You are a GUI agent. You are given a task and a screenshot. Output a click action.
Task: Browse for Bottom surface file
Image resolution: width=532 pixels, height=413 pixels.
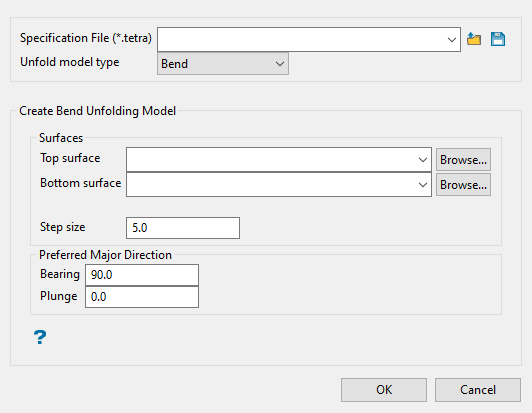click(463, 185)
